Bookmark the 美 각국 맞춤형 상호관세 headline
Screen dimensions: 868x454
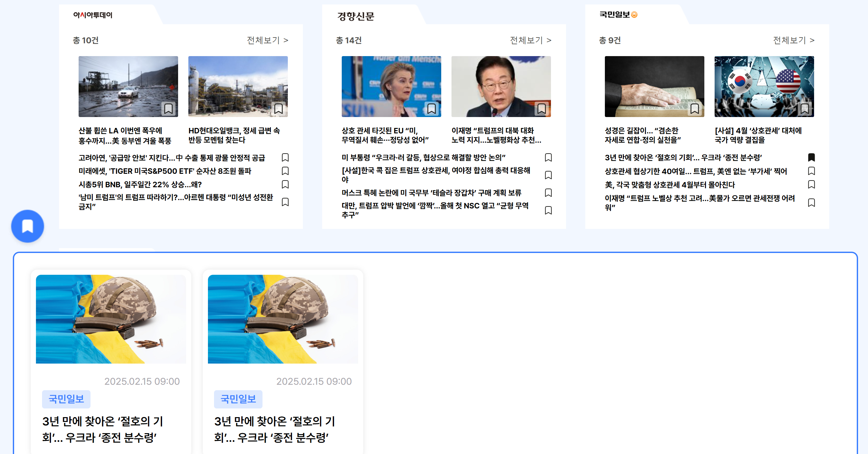(x=812, y=184)
